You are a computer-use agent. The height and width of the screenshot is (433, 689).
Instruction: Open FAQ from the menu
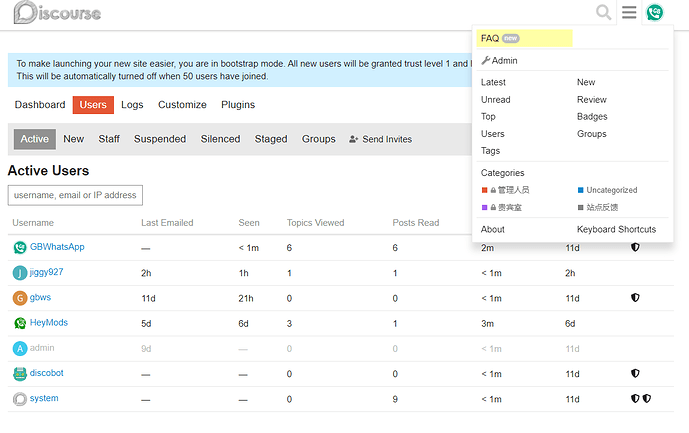(524, 38)
